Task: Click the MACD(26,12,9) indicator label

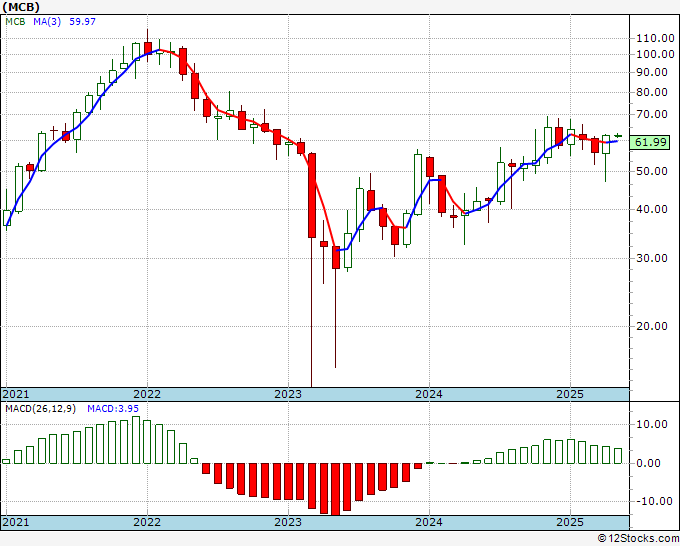Action: tap(40, 409)
